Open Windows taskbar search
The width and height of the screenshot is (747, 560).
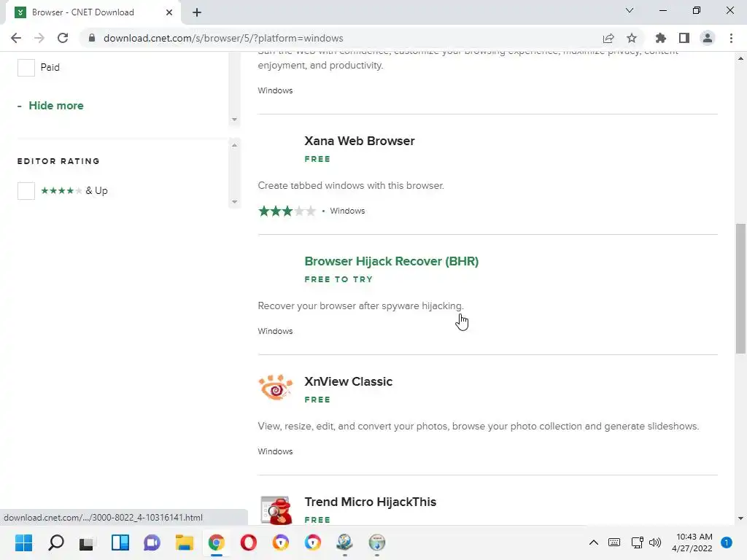[55, 542]
